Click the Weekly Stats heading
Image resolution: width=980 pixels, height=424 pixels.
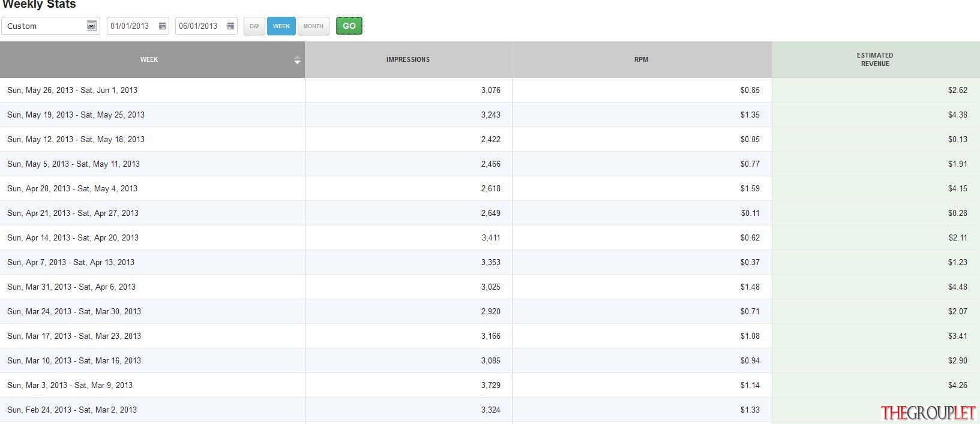[40, 4]
